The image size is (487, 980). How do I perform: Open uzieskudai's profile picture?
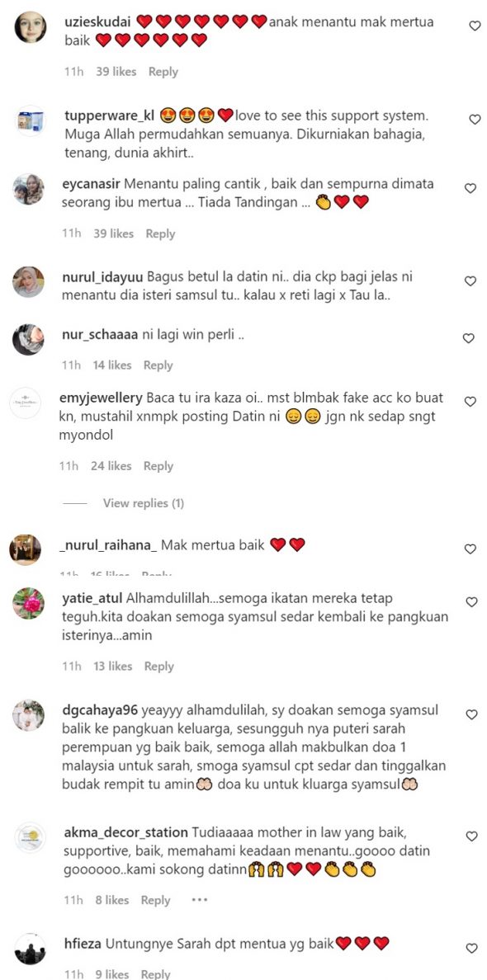coord(30,27)
